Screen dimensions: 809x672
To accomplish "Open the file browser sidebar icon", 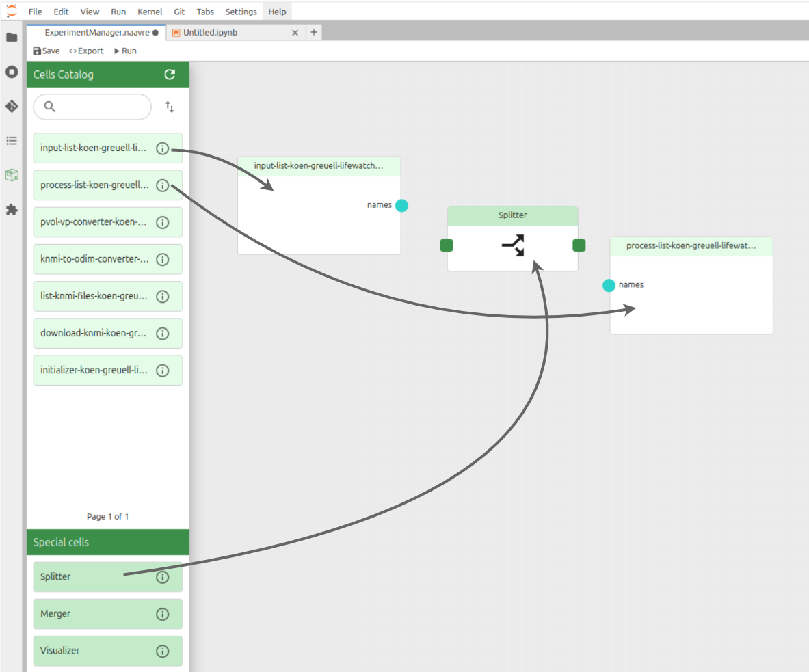I will point(12,37).
